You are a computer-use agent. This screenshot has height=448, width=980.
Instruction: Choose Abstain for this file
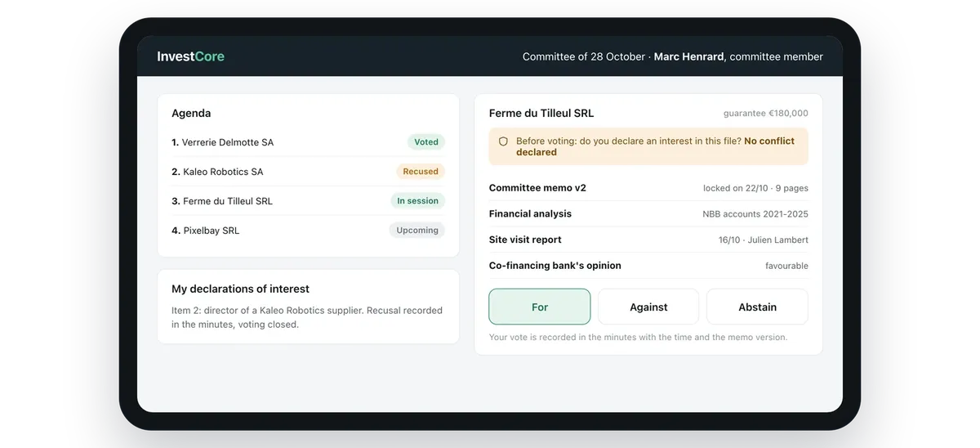coord(757,307)
